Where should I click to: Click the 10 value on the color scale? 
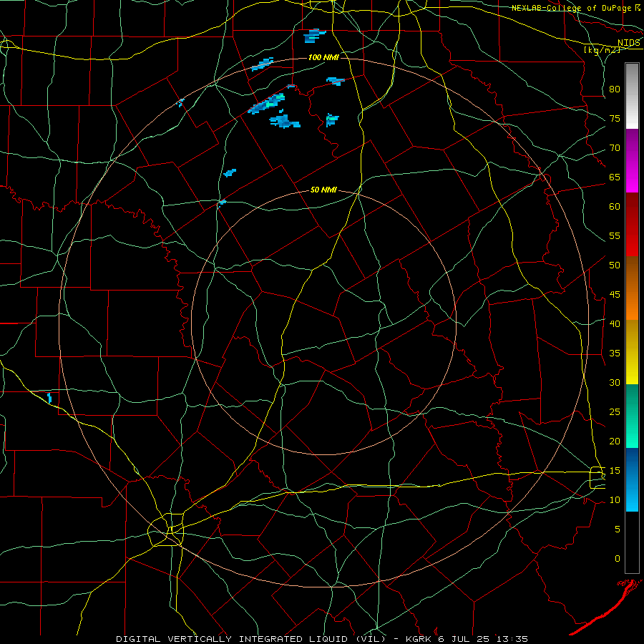pyautogui.click(x=615, y=500)
